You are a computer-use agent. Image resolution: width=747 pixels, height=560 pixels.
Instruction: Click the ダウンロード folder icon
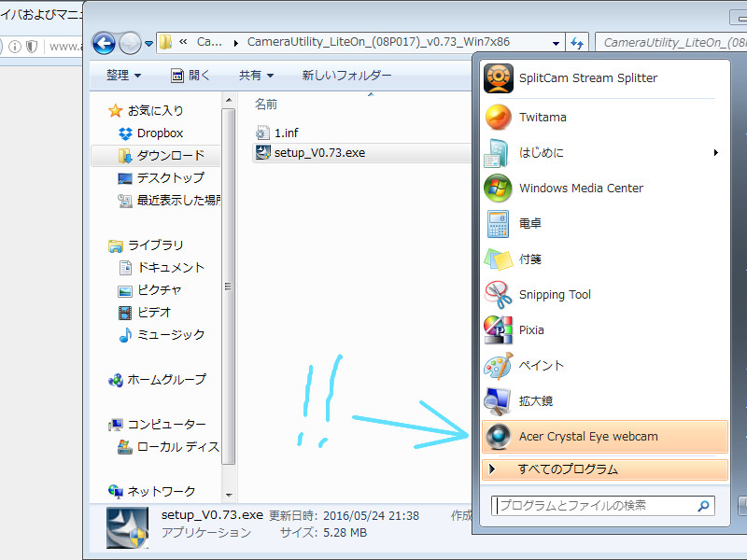[x=125, y=156]
